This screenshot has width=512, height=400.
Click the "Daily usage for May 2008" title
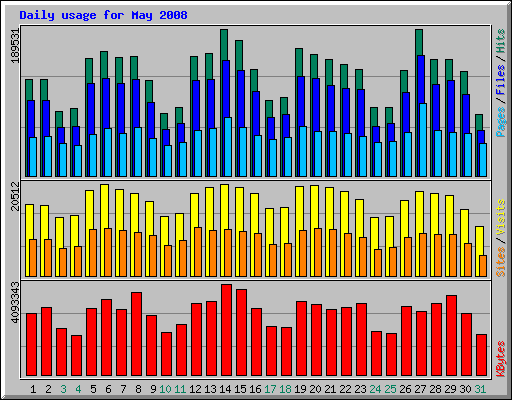103,15
